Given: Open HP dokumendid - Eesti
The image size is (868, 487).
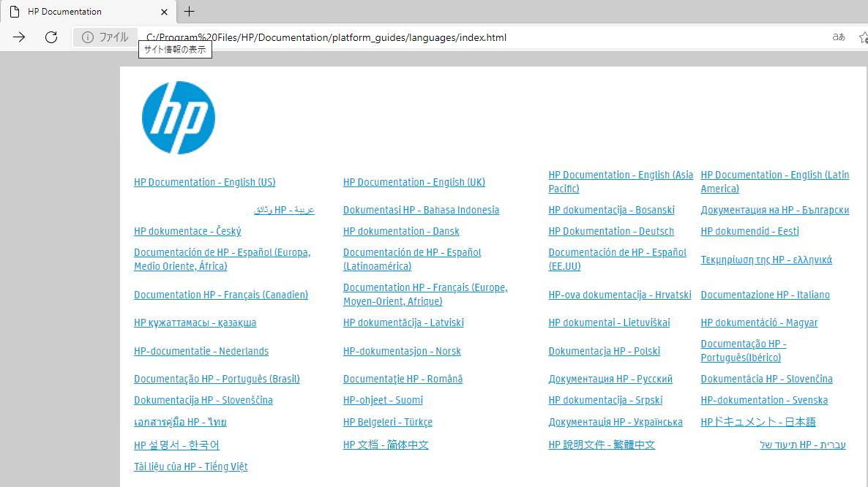Looking at the screenshot, I should tap(750, 231).
